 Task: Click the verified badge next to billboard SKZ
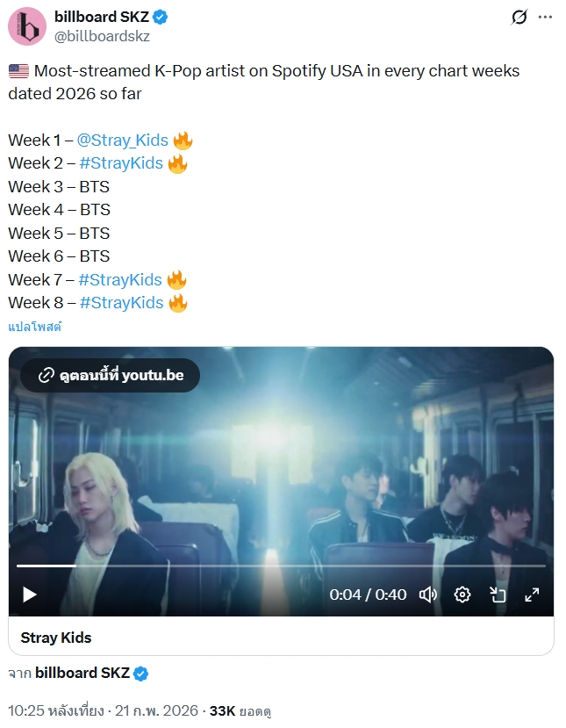[x=160, y=18]
